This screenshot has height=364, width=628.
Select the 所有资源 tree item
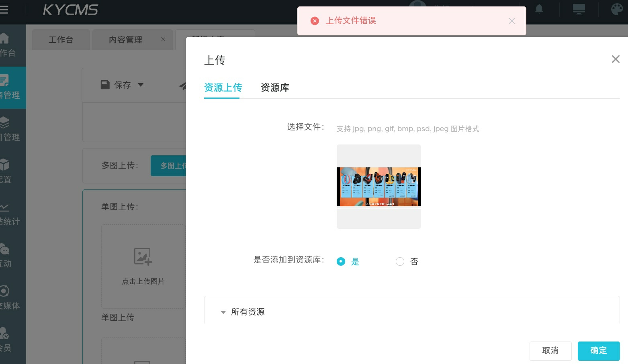point(248,312)
